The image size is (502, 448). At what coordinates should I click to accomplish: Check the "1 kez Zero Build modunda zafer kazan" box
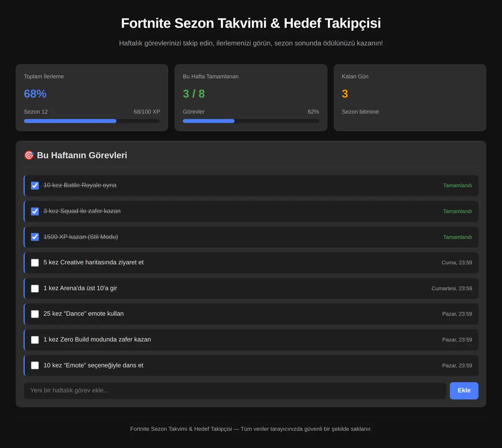tap(35, 340)
